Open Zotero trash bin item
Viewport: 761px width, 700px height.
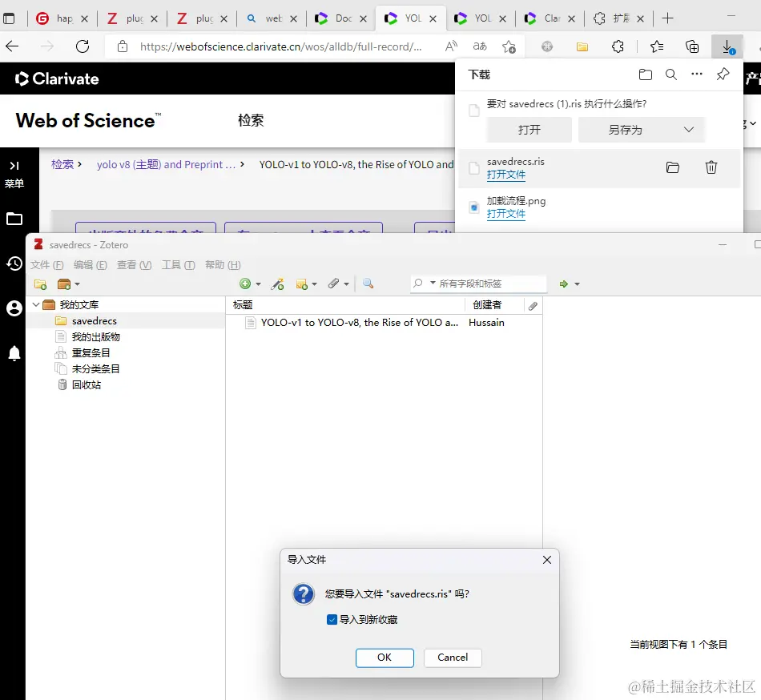[x=87, y=384]
